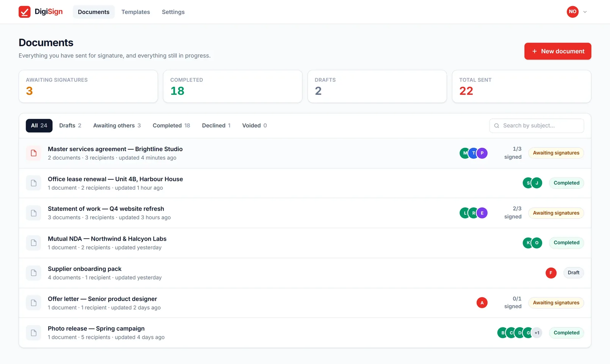Click the Office lease renewal document icon
The image size is (610, 364).
click(34, 183)
